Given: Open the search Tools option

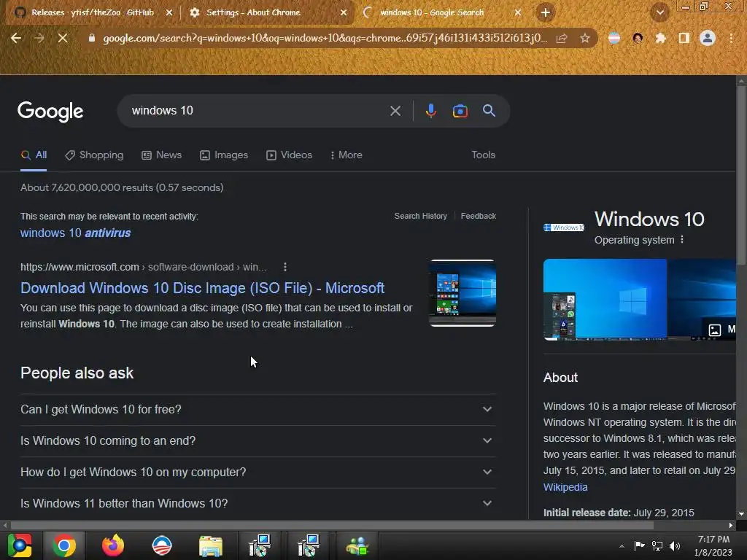Looking at the screenshot, I should (483, 155).
